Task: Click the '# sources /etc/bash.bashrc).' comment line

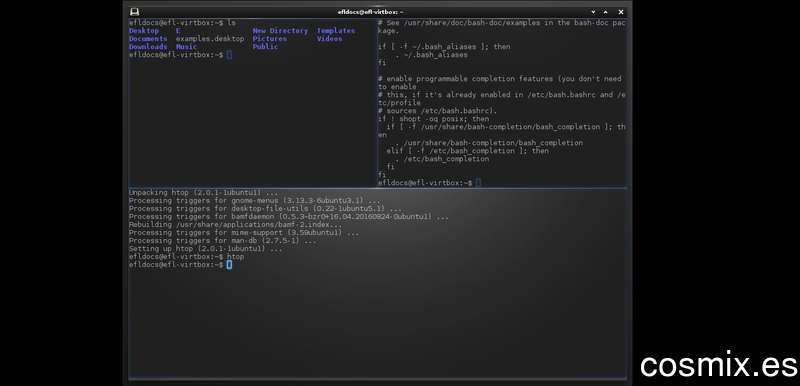Action: point(437,111)
